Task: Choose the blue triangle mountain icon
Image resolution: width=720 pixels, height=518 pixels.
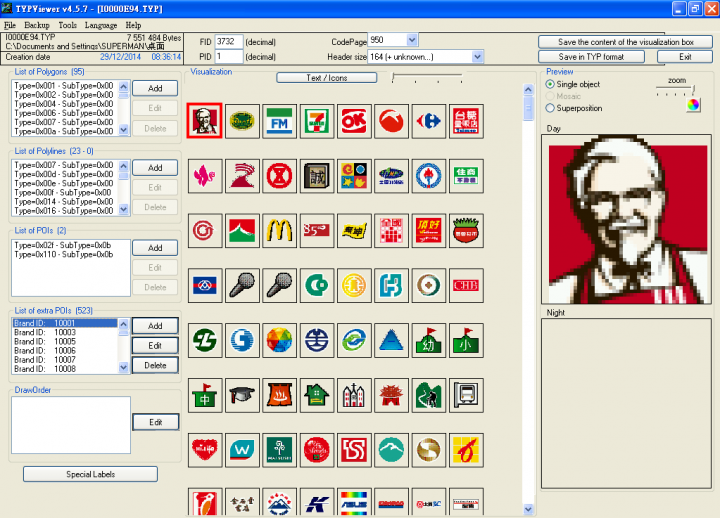Action: (x=391, y=340)
